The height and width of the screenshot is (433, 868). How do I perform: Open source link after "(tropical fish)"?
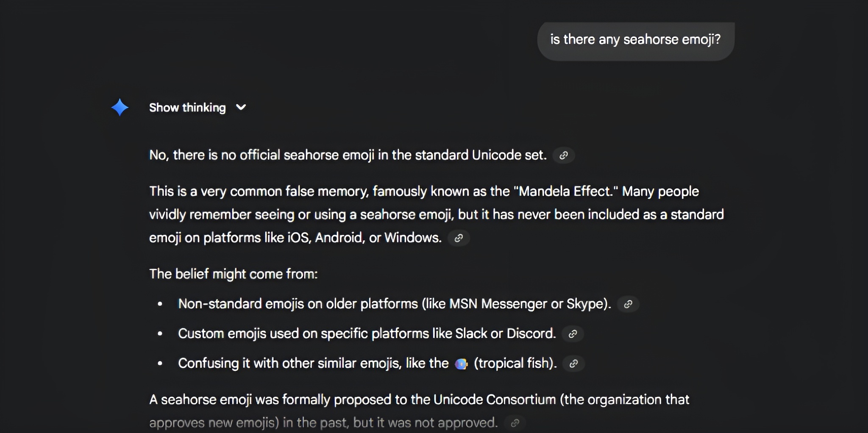coord(573,364)
